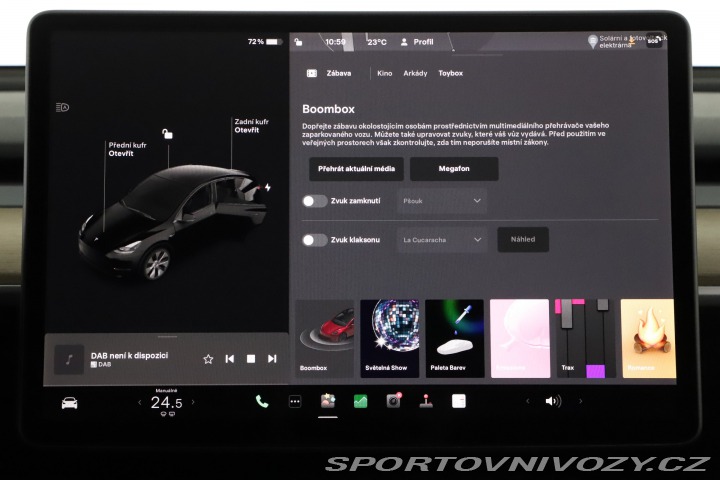720x480 pixels.
Task: Open the car controls icon
Action: [x=69, y=403]
